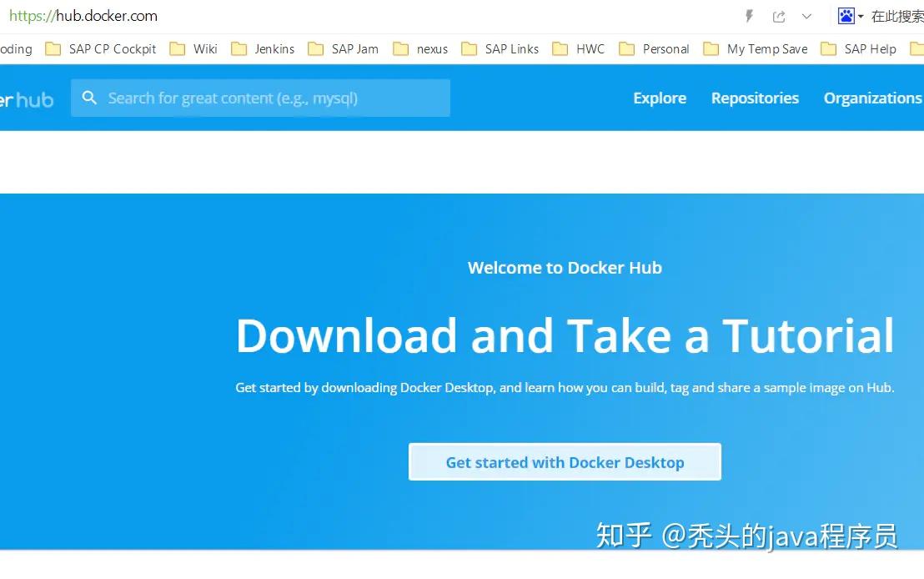Select the Repositories menu item
Viewport: 924px width, 579px height.
coord(755,98)
